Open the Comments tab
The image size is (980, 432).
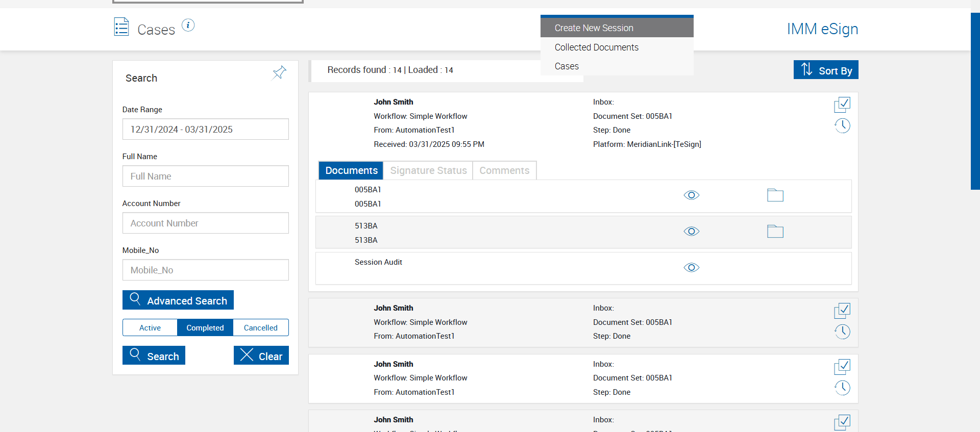tap(504, 171)
